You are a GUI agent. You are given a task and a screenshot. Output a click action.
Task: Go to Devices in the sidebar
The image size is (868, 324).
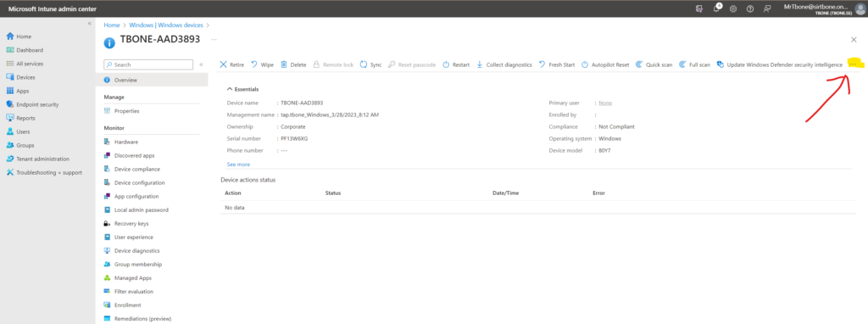21,77
